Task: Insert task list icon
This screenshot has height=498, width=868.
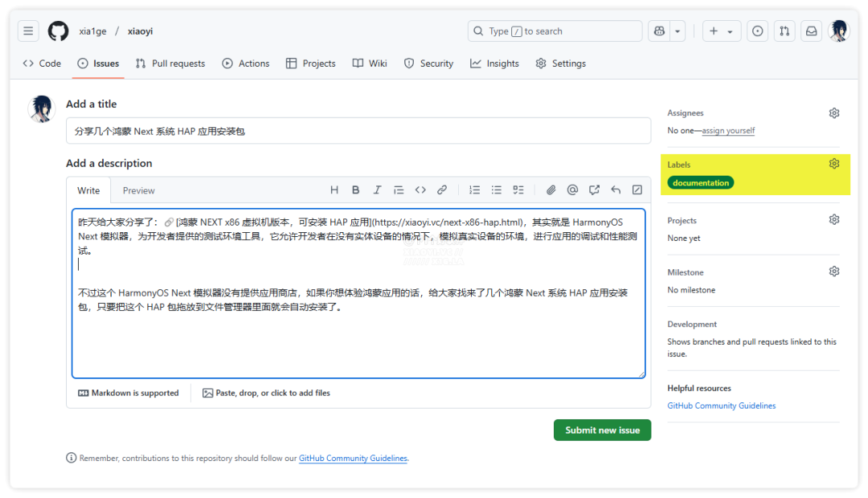Action: point(518,190)
